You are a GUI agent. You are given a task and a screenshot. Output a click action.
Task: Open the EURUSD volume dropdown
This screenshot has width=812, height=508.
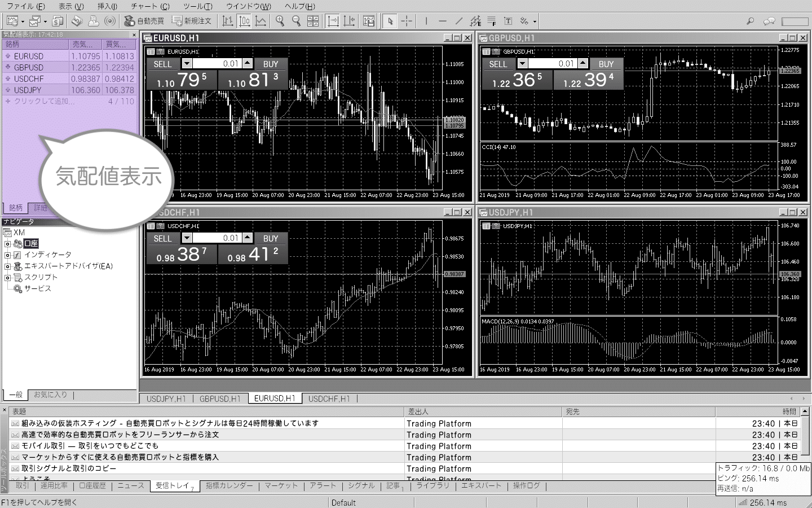(x=187, y=64)
